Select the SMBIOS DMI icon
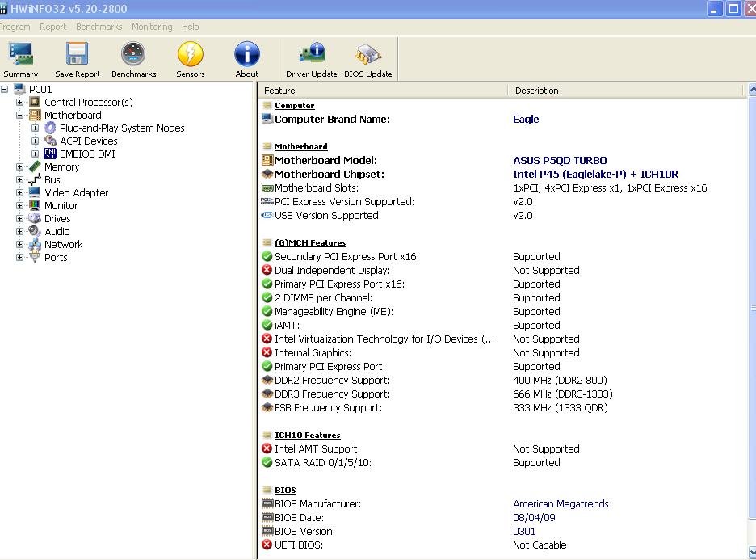The height and width of the screenshot is (560, 756). click(50, 154)
